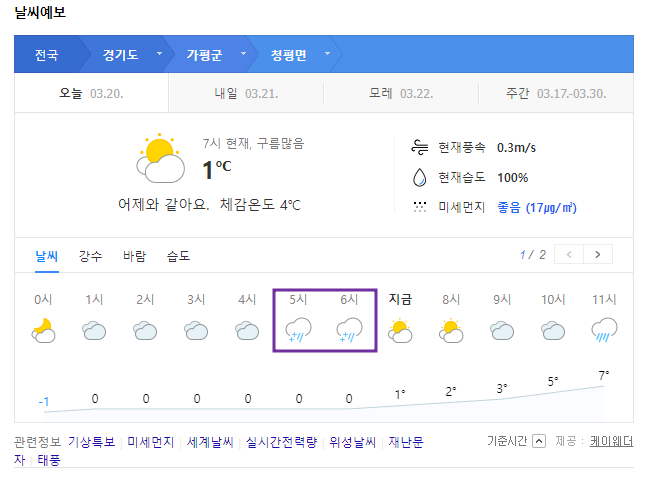Click the 11시 rain cloud icon

(604, 330)
